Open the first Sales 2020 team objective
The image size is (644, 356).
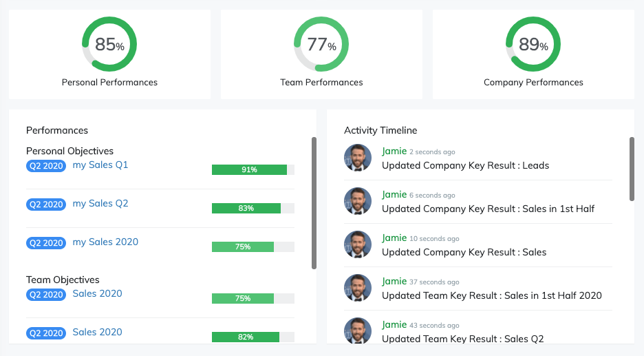97,294
